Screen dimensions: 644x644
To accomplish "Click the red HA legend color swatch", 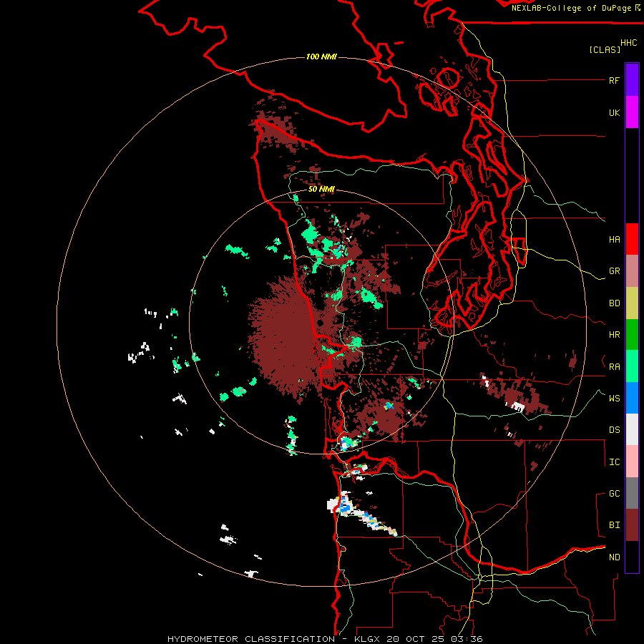I will click(632, 239).
